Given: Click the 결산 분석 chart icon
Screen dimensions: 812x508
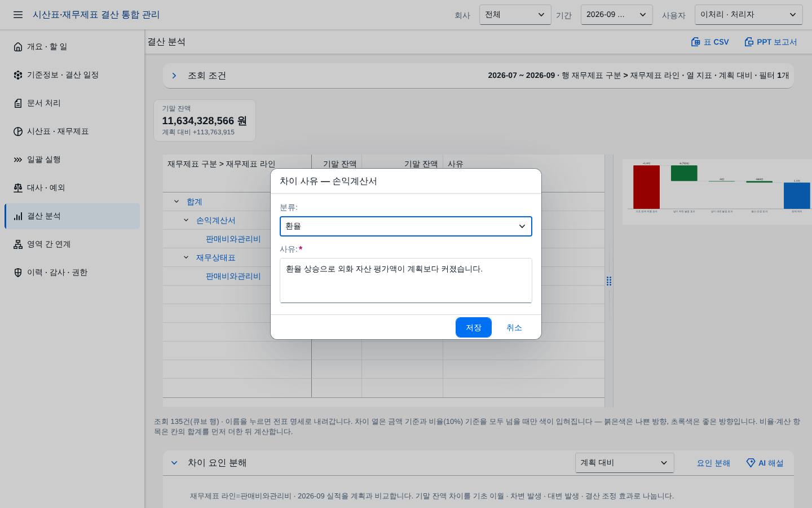Looking at the screenshot, I should click(x=18, y=216).
